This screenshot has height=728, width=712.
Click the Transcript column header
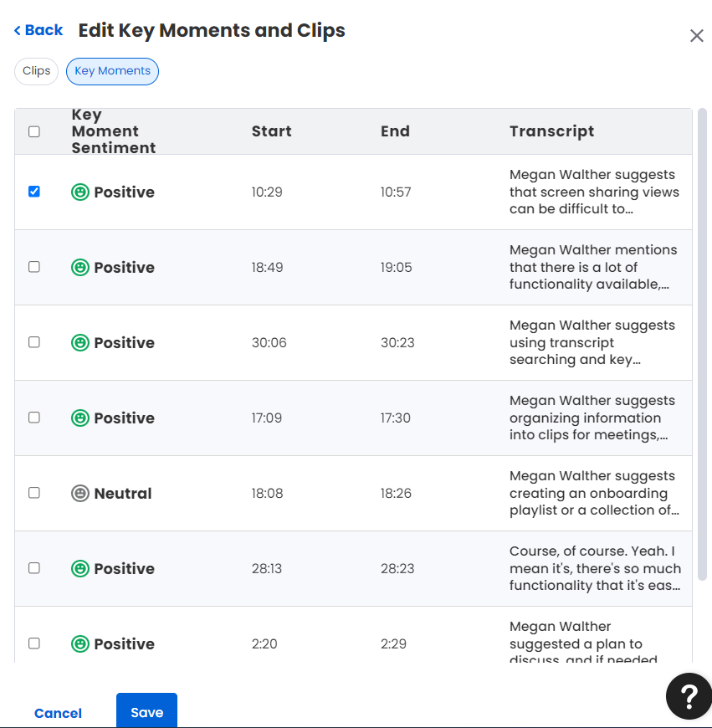pos(551,131)
